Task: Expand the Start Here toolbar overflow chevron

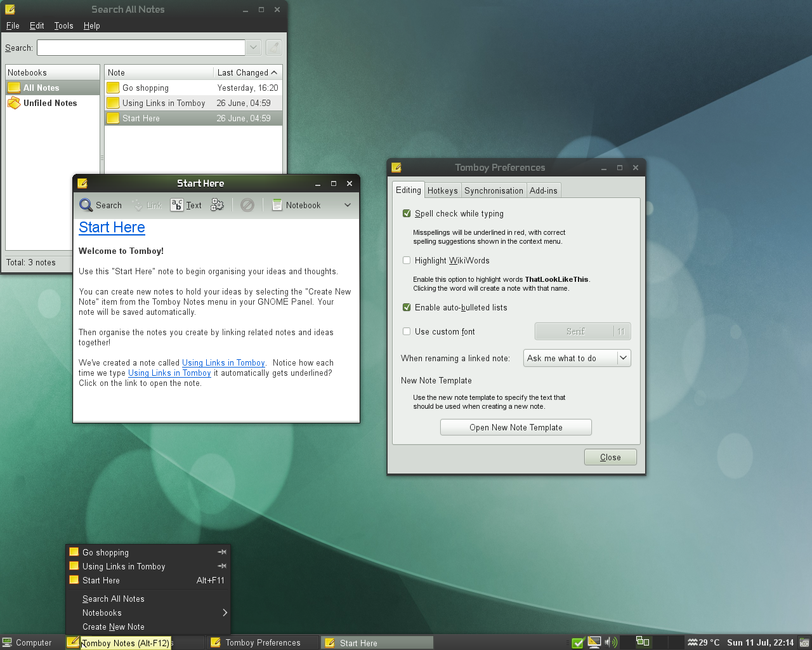Action: 348,205
